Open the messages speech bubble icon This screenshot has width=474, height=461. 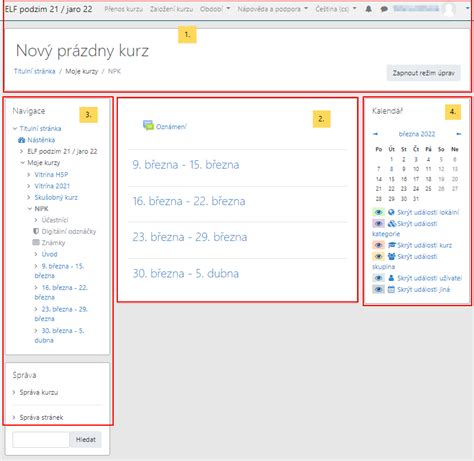[x=384, y=9]
